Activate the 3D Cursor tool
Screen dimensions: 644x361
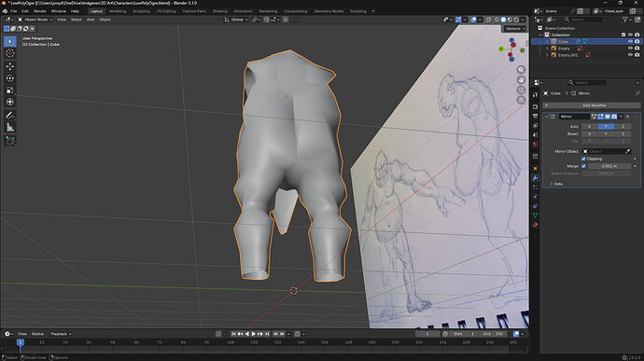[x=10, y=53]
